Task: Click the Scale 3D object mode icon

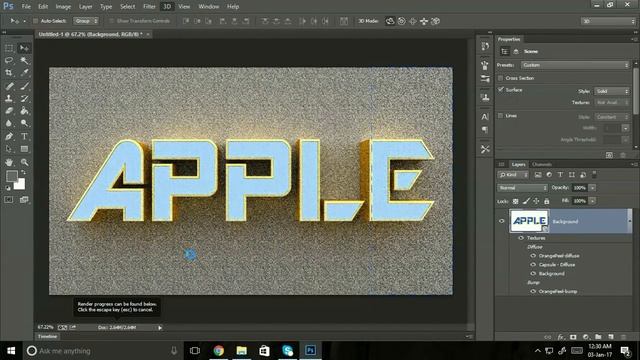Action: pos(436,21)
